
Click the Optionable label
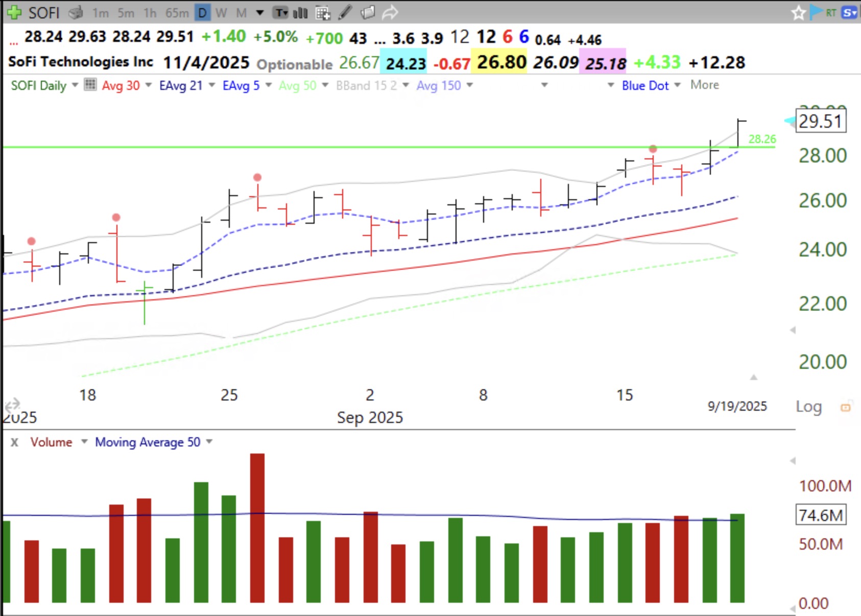pyautogui.click(x=295, y=64)
